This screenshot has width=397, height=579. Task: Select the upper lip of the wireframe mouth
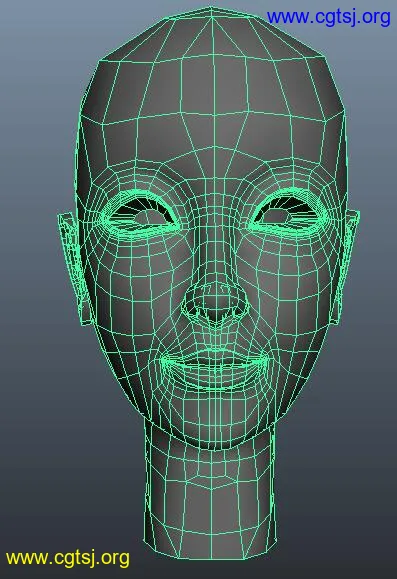tap(216, 357)
